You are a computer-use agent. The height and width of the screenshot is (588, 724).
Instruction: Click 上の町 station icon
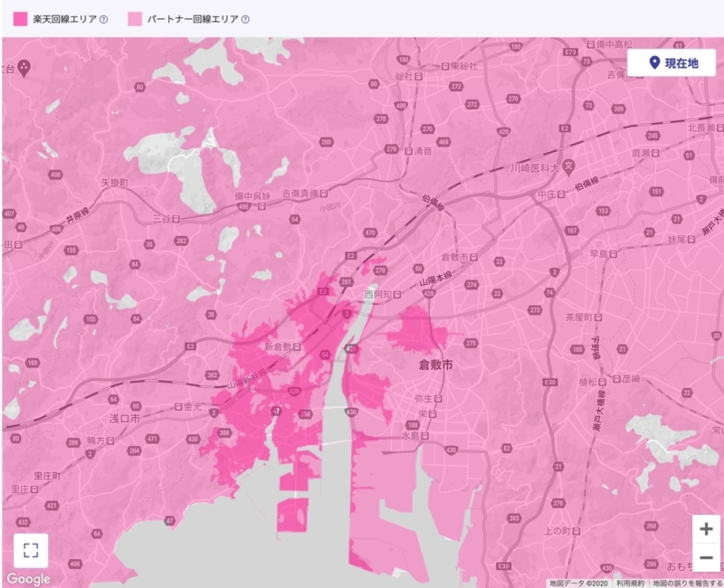click(x=576, y=531)
